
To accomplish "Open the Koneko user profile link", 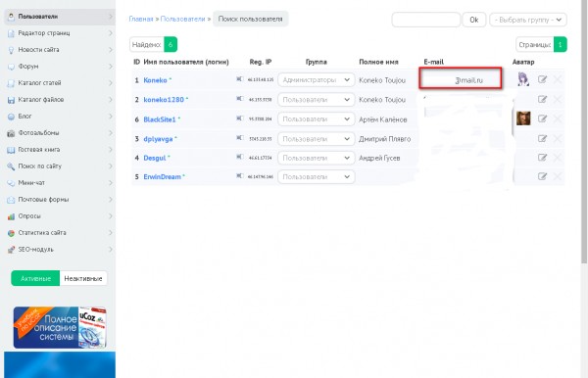I will tap(155, 80).
